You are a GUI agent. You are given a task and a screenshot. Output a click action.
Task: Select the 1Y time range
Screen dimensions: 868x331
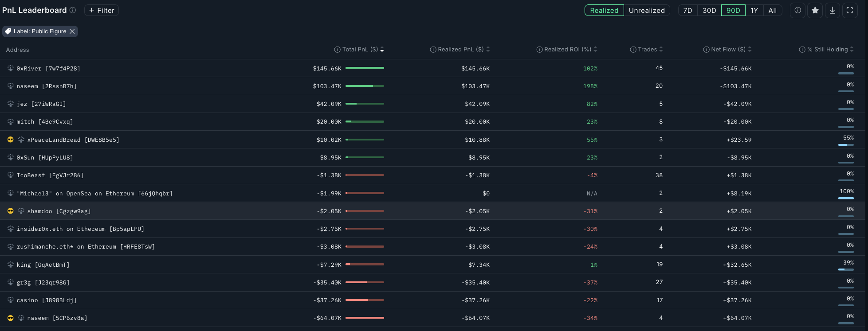tap(754, 10)
